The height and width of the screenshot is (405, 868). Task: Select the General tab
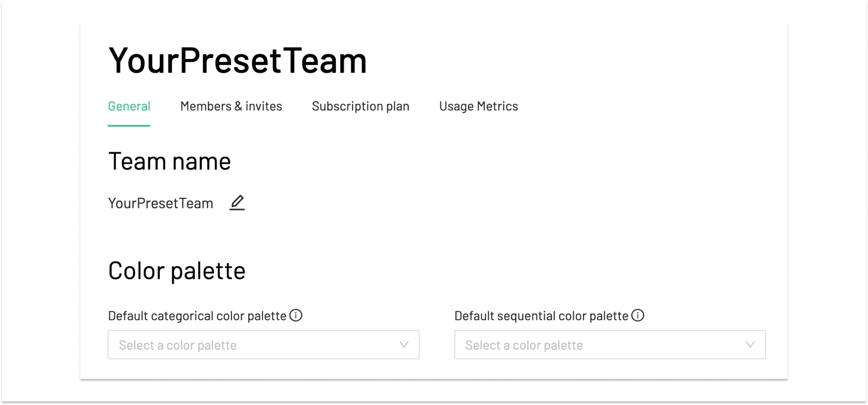(x=129, y=106)
